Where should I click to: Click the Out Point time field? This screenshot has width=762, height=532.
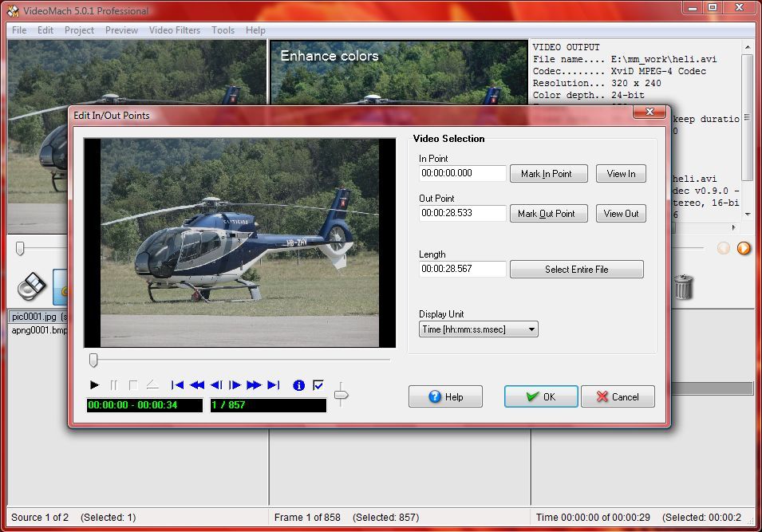pyautogui.click(x=463, y=214)
